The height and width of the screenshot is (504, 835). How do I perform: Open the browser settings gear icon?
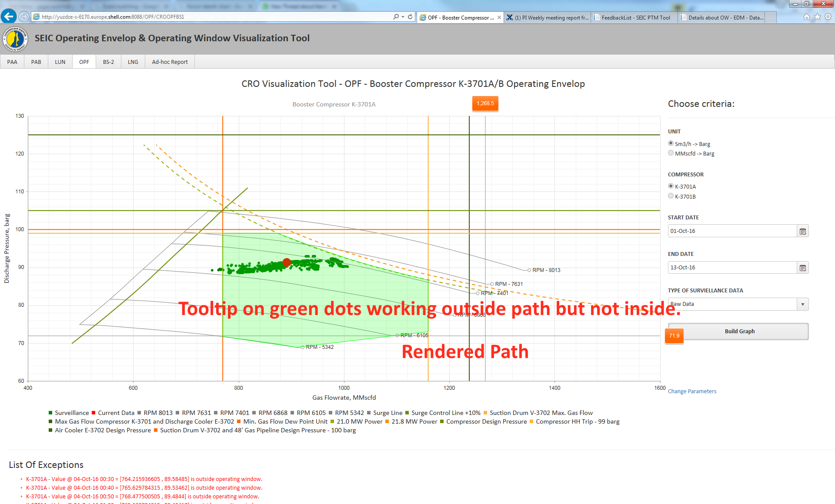click(x=828, y=17)
